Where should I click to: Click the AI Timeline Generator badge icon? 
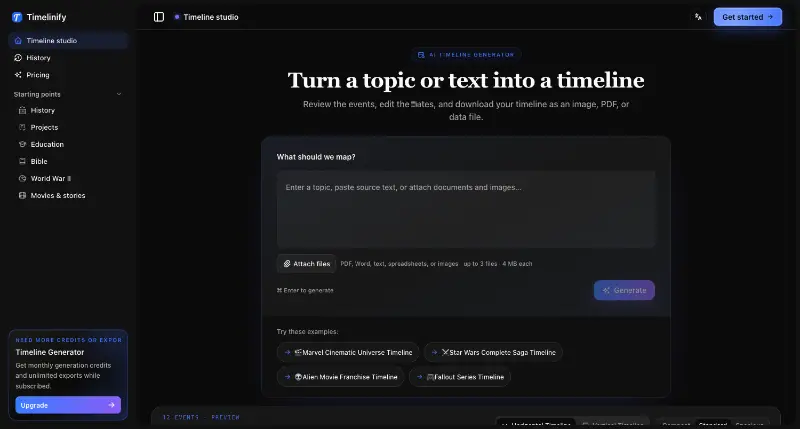(421, 55)
